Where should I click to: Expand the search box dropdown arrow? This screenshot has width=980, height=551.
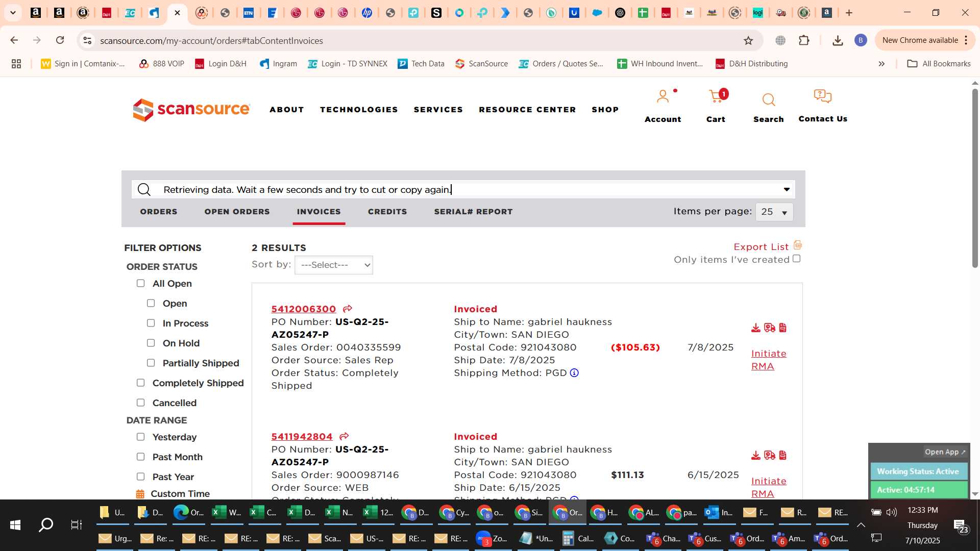point(787,190)
